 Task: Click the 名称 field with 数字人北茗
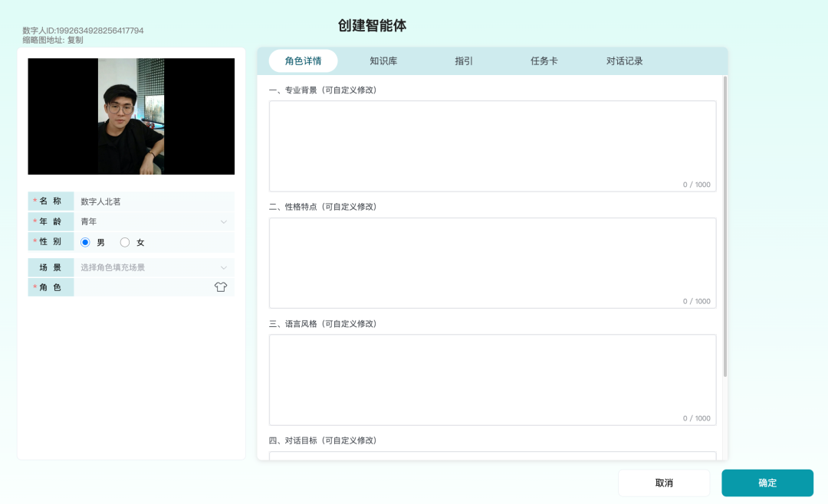pos(153,201)
